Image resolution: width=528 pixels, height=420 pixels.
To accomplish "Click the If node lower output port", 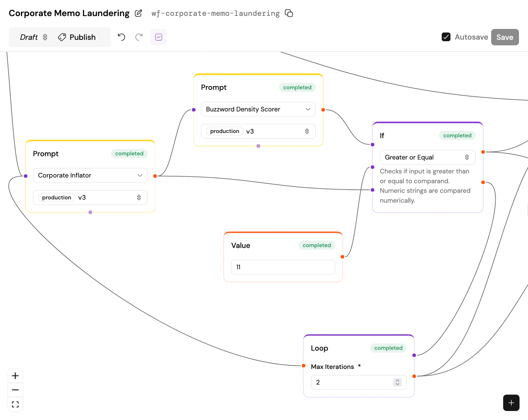I will pyautogui.click(x=483, y=182).
